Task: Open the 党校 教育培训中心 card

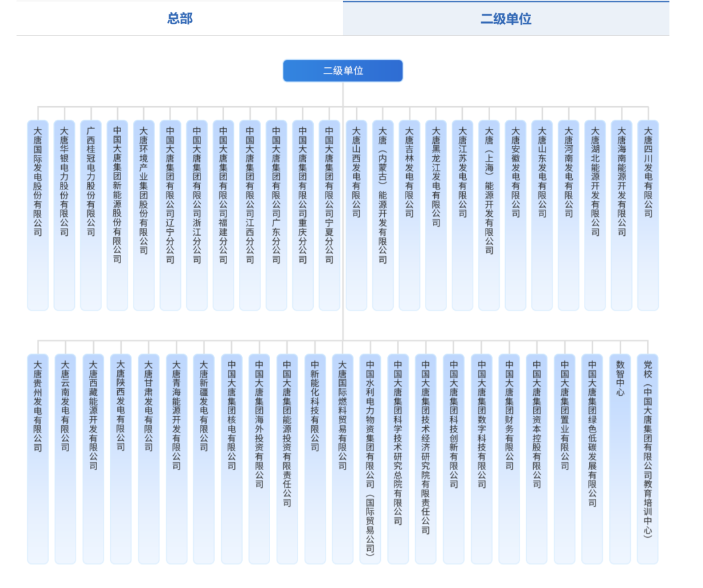Action: (x=648, y=459)
